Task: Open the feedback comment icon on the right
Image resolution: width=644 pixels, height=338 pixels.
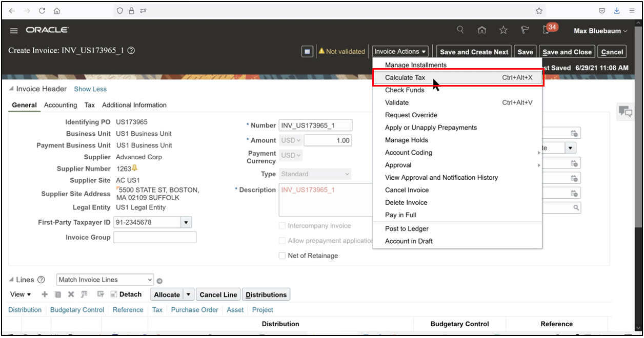Action: [x=625, y=112]
